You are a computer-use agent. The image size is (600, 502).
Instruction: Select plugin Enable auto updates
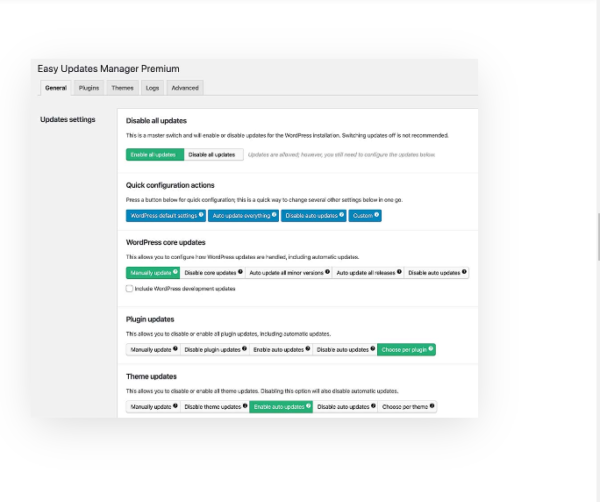click(x=281, y=350)
